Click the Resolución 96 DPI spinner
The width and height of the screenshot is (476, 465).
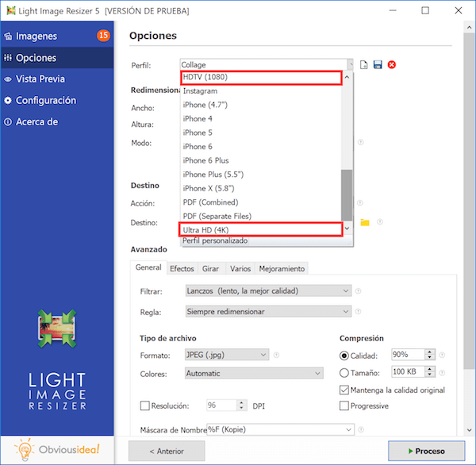[x=241, y=405]
